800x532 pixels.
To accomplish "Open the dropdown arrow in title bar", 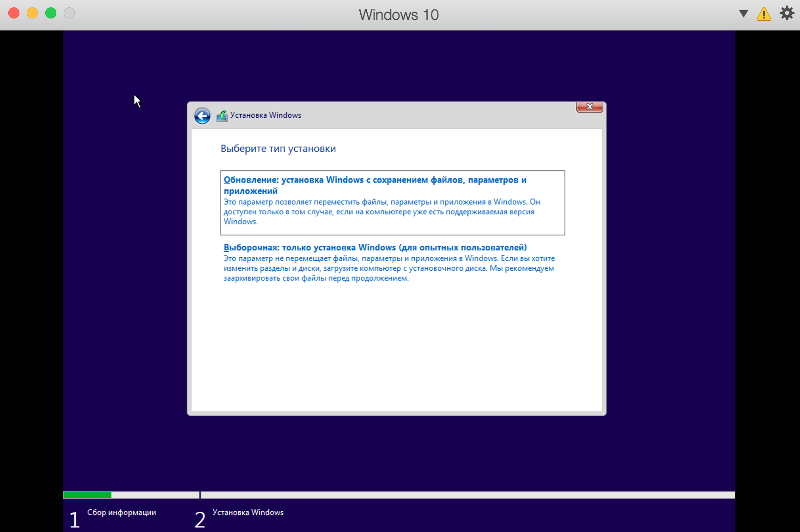I will 743,14.
